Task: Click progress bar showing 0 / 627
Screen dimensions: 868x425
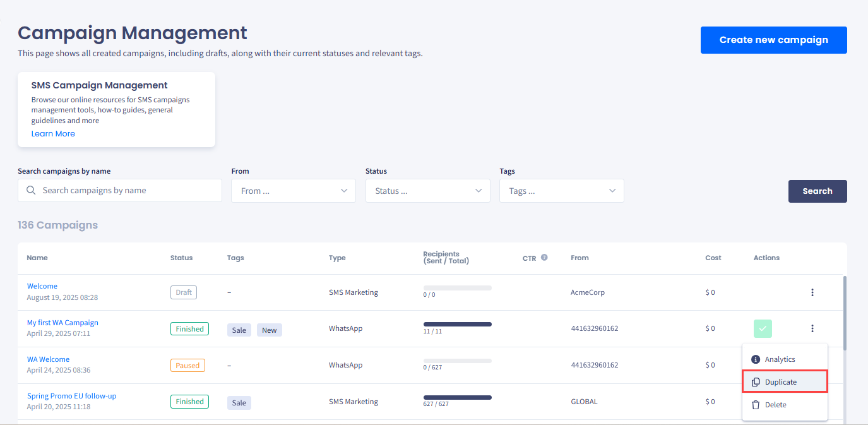Action: 458,361
